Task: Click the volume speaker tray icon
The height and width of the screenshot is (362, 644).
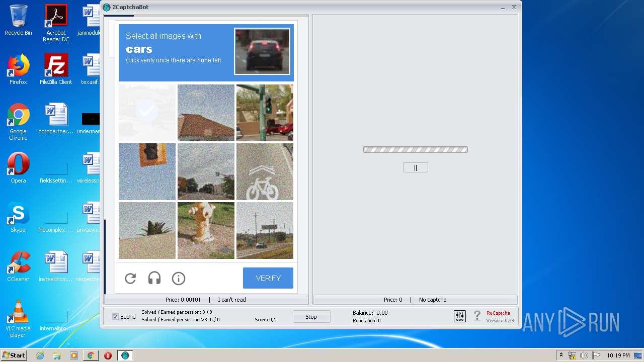Action: click(x=584, y=355)
